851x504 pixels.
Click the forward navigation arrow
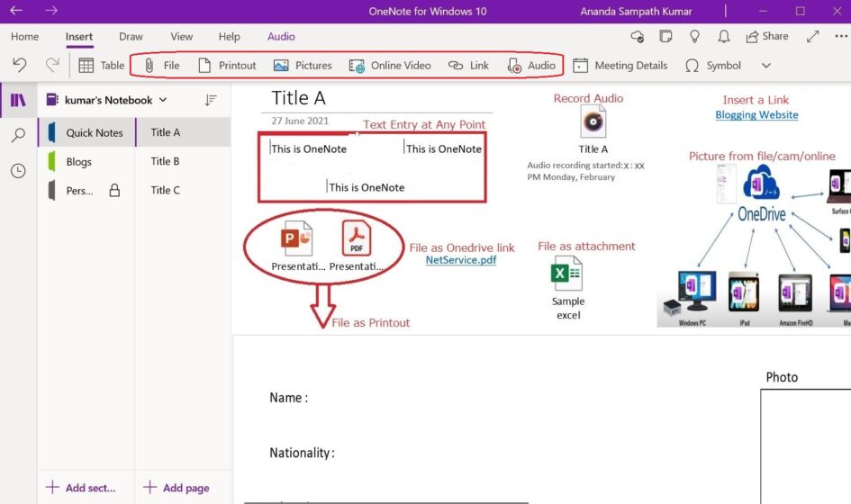pyautogui.click(x=51, y=10)
